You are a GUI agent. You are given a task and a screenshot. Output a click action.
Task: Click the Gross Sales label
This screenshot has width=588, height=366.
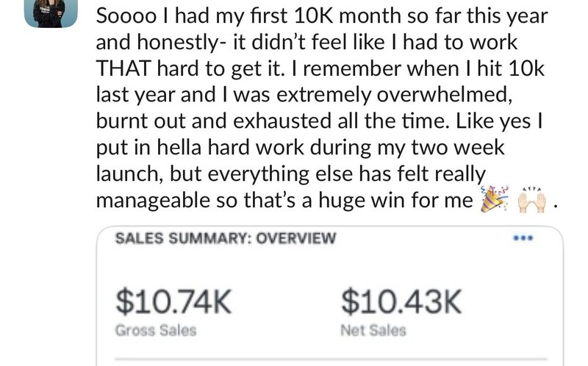[x=156, y=331]
